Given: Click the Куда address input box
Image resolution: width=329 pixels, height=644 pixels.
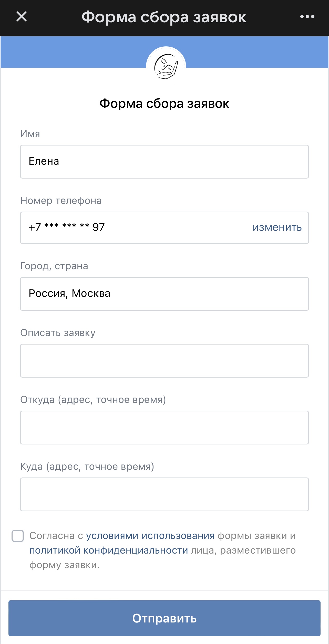Looking at the screenshot, I should 164,494.
